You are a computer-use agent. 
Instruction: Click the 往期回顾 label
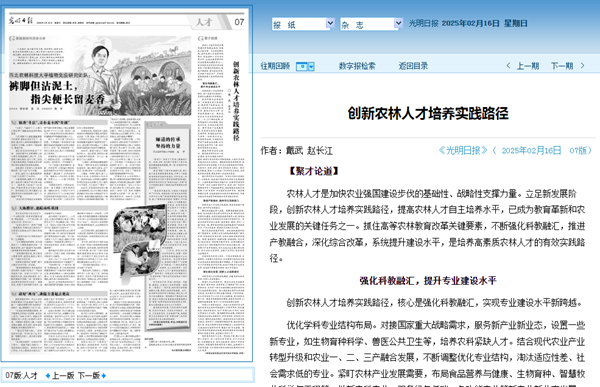(x=275, y=66)
